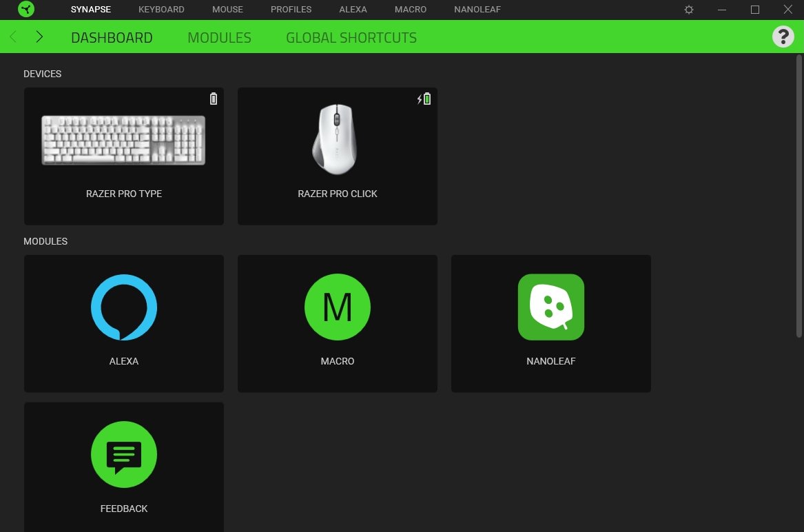The width and height of the screenshot is (804, 532).
Task: Switch to the Synapse top tab
Action: pos(91,9)
